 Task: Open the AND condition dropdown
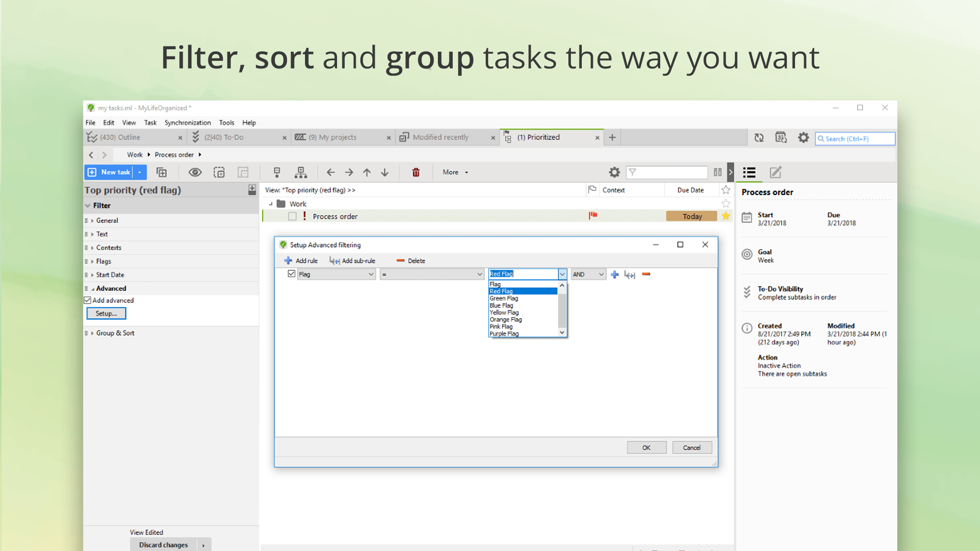tap(588, 274)
